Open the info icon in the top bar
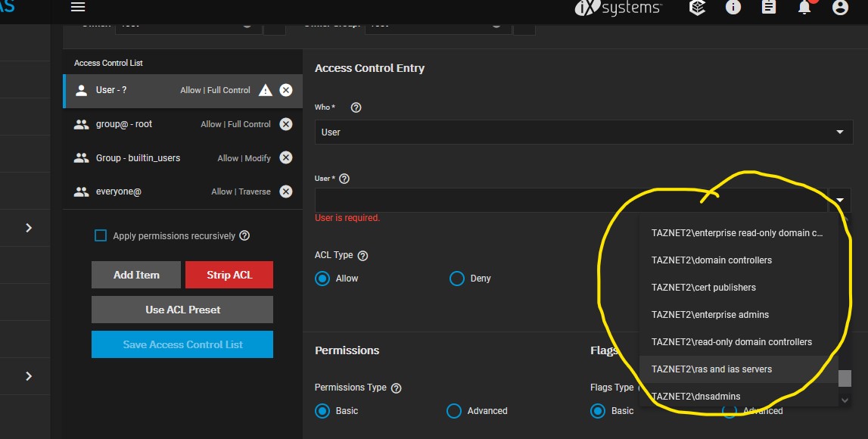868x439 pixels. tap(733, 8)
